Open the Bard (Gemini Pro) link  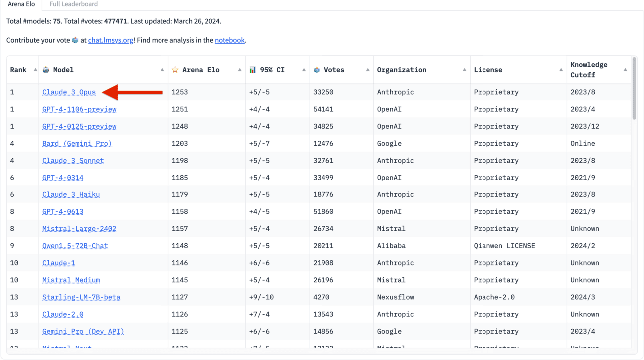pos(77,143)
